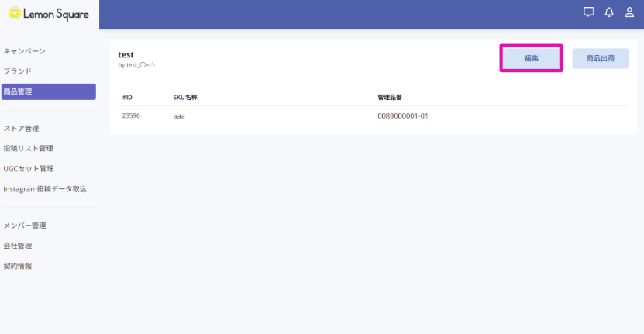Select 投稿リスト管理 menu item
The width and height of the screenshot is (644, 334).
(x=29, y=149)
